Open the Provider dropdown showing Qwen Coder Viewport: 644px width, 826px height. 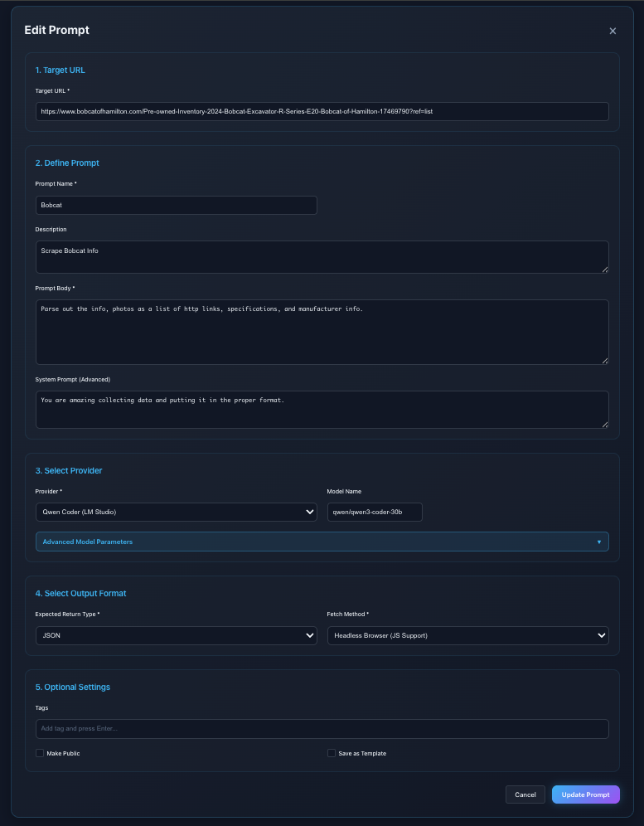pyautogui.click(x=176, y=512)
